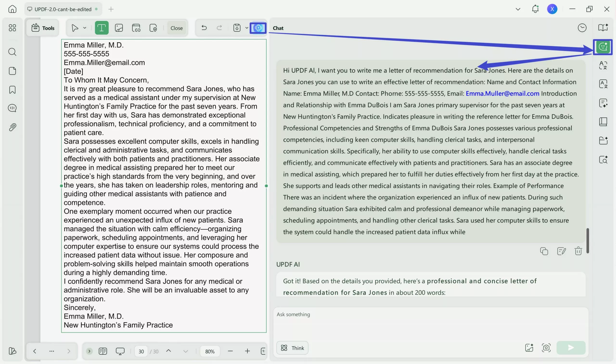616x364 pixels.
Task: Delete the chat message
Action: (x=578, y=251)
